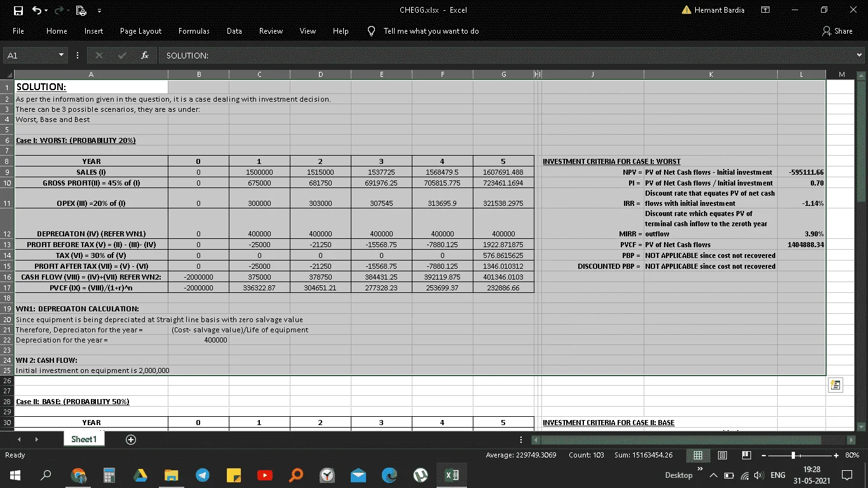The width and height of the screenshot is (868, 488).
Task: Click inside the formula bar
Action: click(505, 55)
